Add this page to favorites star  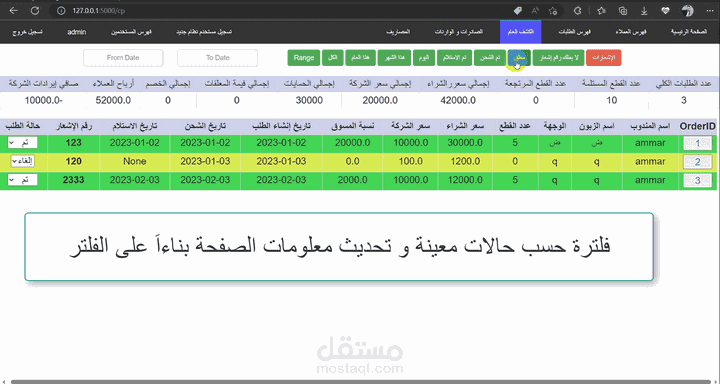pyautogui.click(x=553, y=11)
